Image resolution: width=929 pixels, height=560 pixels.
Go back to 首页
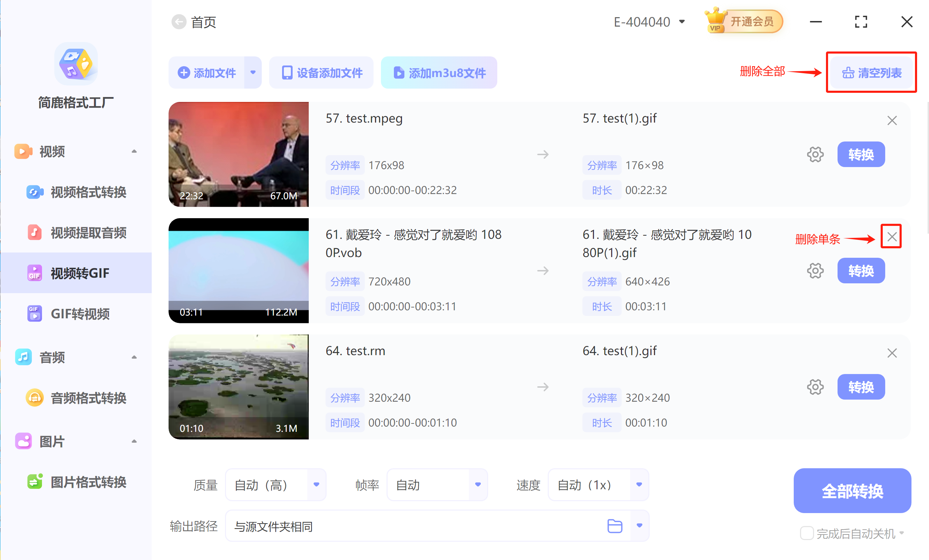[179, 21]
